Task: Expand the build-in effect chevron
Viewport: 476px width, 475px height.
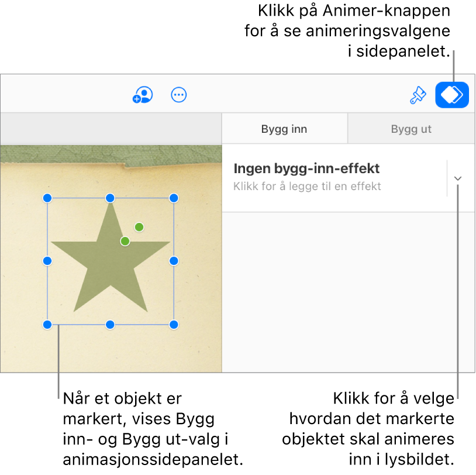Action: [x=458, y=178]
